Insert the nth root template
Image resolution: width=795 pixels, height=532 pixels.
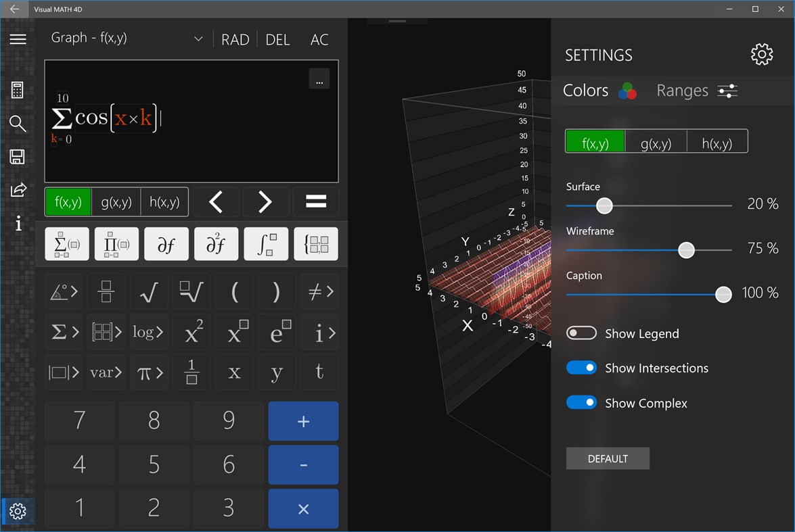(191, 291)
